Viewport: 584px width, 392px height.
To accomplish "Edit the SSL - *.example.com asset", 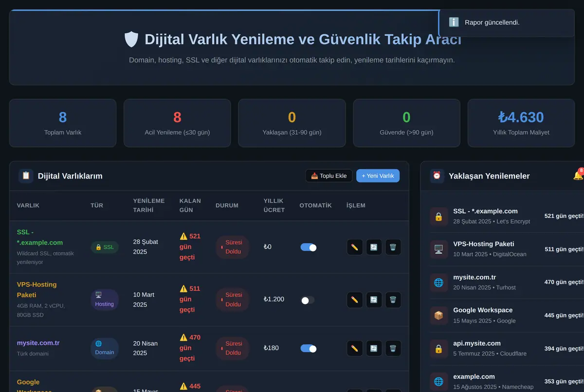I will click(x=355, y=247).
